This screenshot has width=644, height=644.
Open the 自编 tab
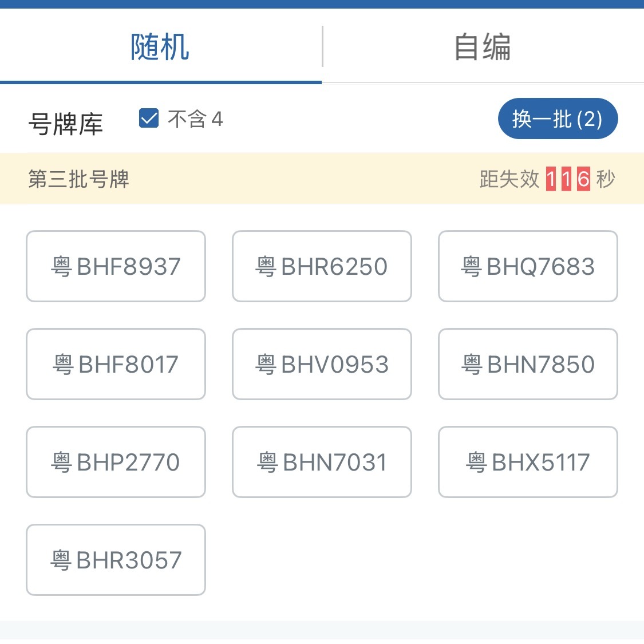[x=483, y=46]
